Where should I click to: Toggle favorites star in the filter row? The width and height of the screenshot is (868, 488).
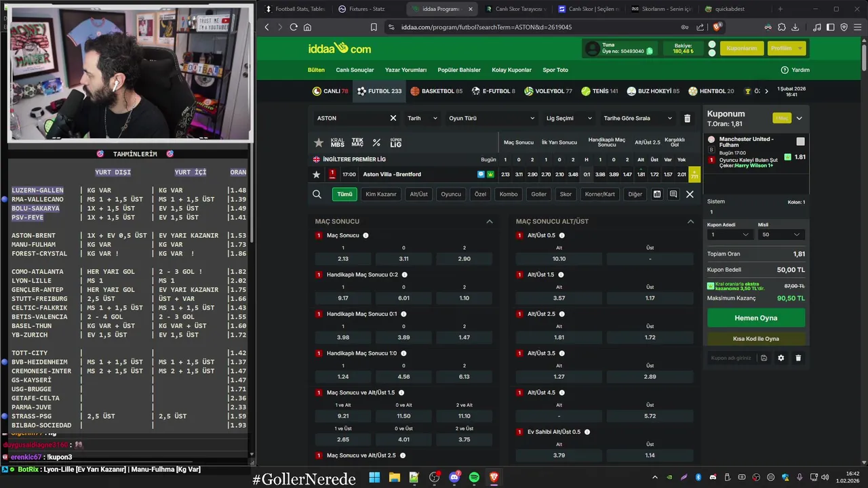pos(319,142)
